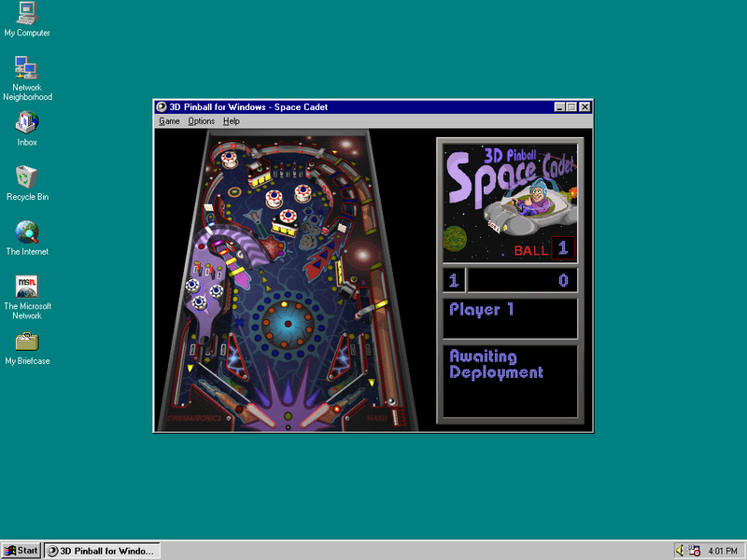Launch The Internet from the desktop
Viewport: 747px width, 560px height.
point(26,231)
